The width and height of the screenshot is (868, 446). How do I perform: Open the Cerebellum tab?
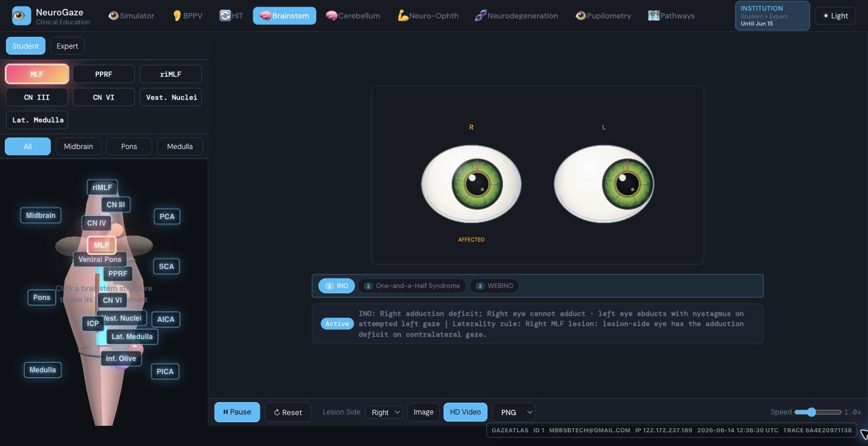353,15
